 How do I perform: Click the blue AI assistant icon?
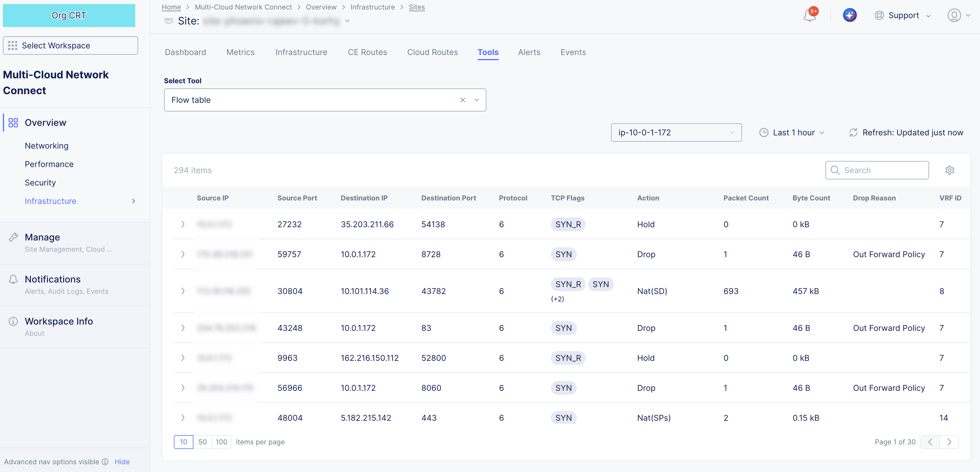[x=850, y=15]
